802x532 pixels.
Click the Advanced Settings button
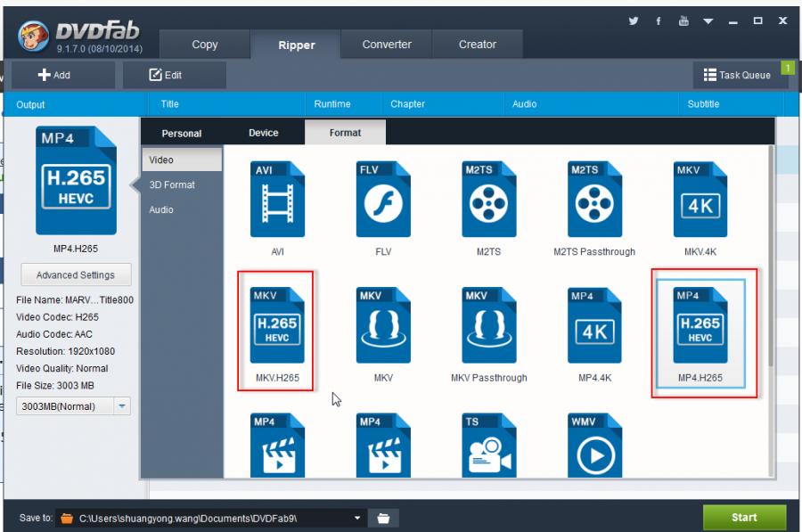[x=75, y=275]
